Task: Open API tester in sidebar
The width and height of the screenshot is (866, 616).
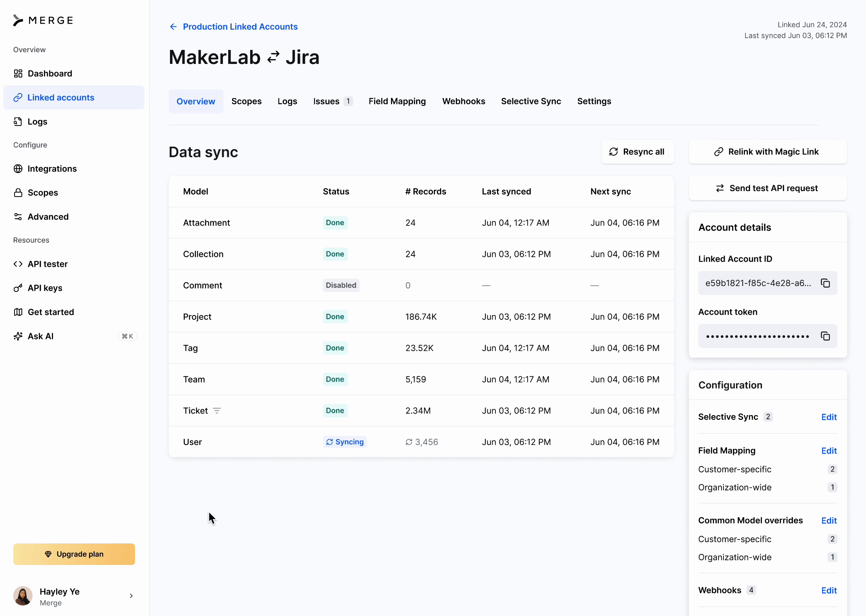Action: tap(74, 264)
